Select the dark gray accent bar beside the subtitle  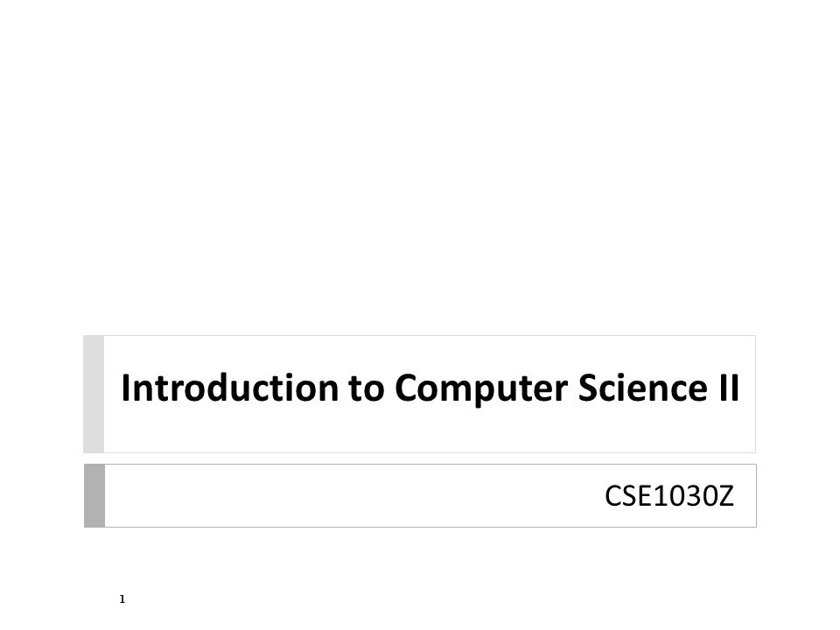point(94,495)
